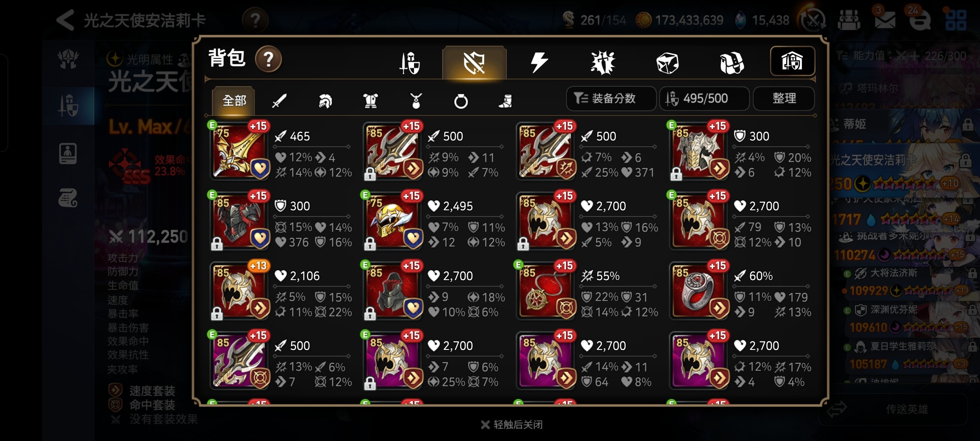Switch to the broken shield backpack tab
Screen dimensions: 980x441
474,62
